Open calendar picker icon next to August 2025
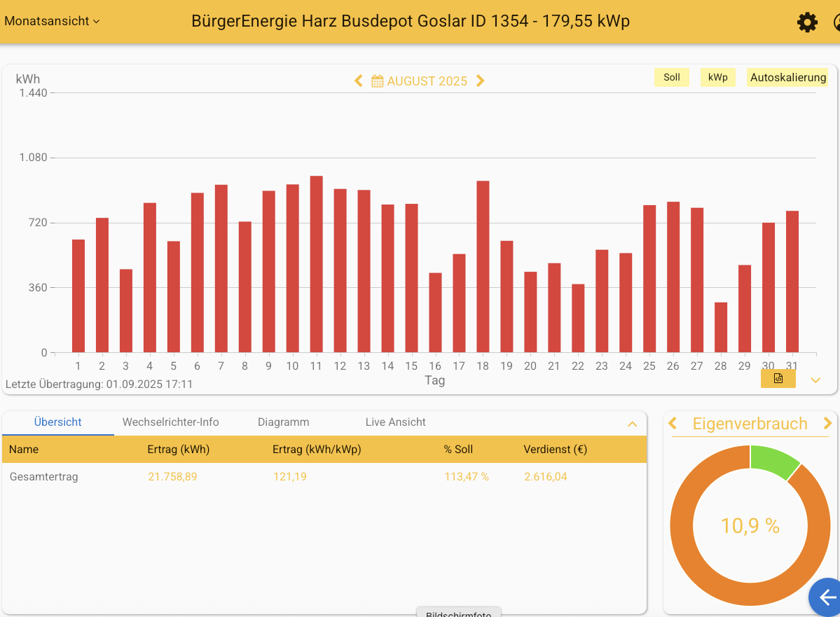Screen dimensions: 840x617 377,81
